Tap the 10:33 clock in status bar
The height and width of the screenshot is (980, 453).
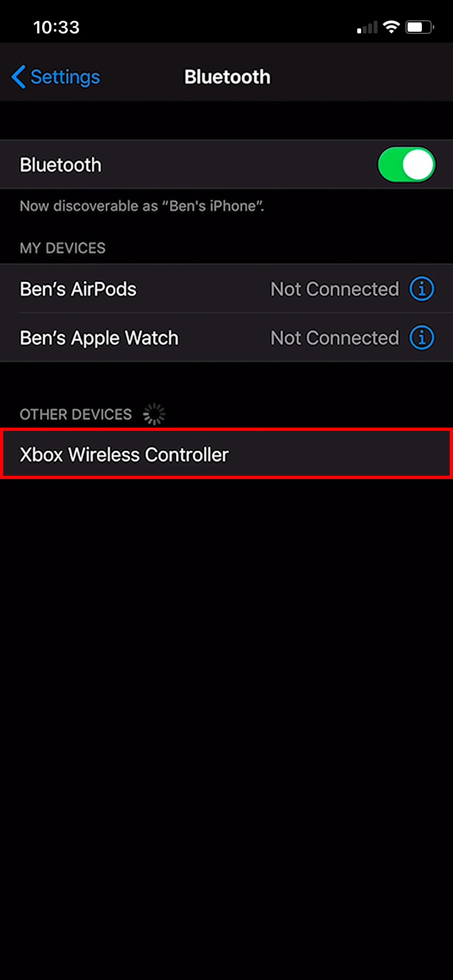pos(56,27)
